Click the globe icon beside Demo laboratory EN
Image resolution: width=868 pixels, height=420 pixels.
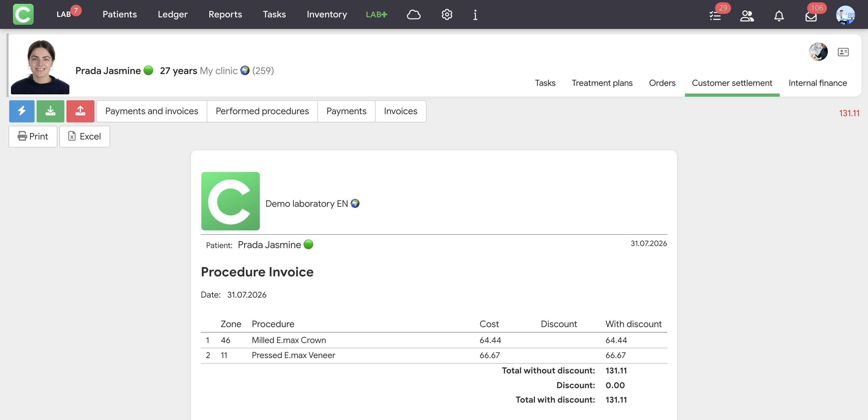pyautogui.click(x=355, y=203)
